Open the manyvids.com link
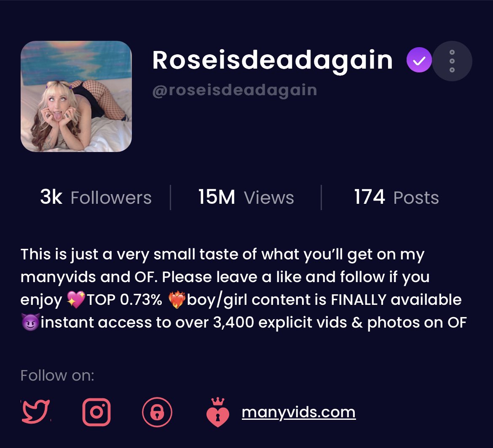 coord(299,412)
